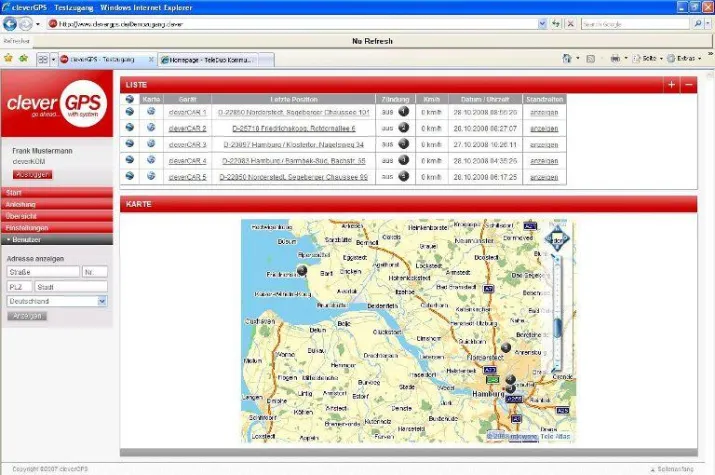Image resolution: width=715 pixels, height=475 pixels.
Task: Collapse the list panel with minus button
Action: point(688,85)
